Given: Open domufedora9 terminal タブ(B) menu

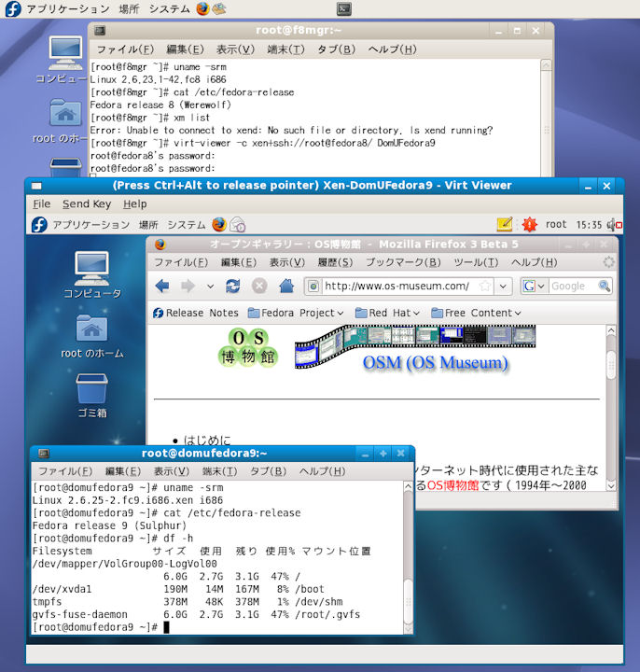Looking at the screenshot, I should [x=268, y=471].
